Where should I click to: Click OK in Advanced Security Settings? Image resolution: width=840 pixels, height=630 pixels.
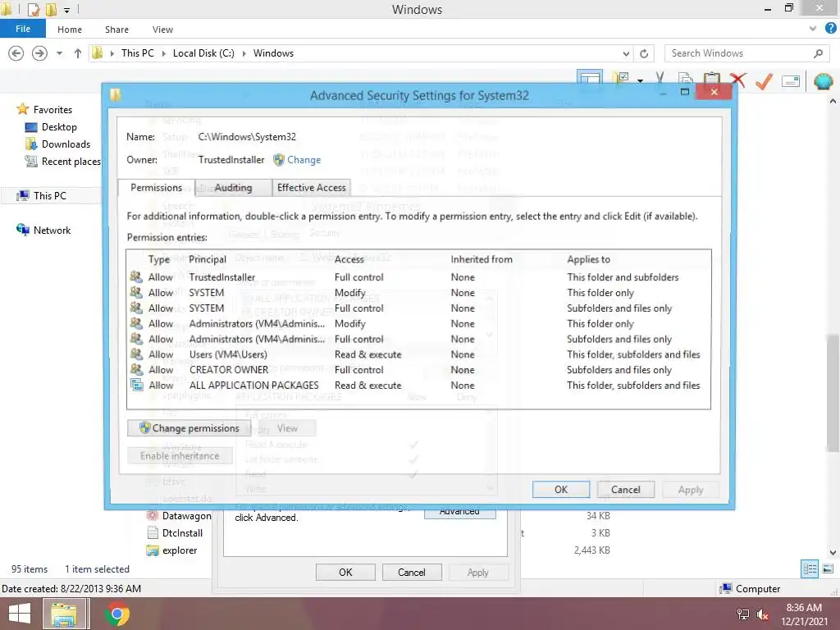561,489
